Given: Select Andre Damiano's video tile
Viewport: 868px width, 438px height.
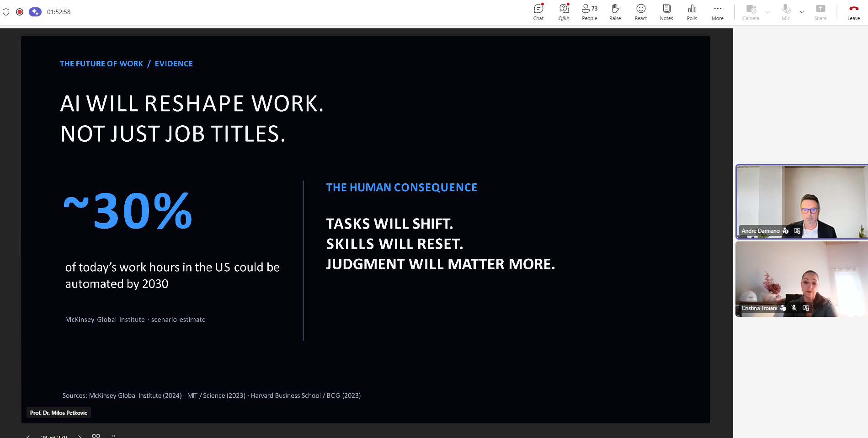Looking at the screenshot, I should point(802,202).
